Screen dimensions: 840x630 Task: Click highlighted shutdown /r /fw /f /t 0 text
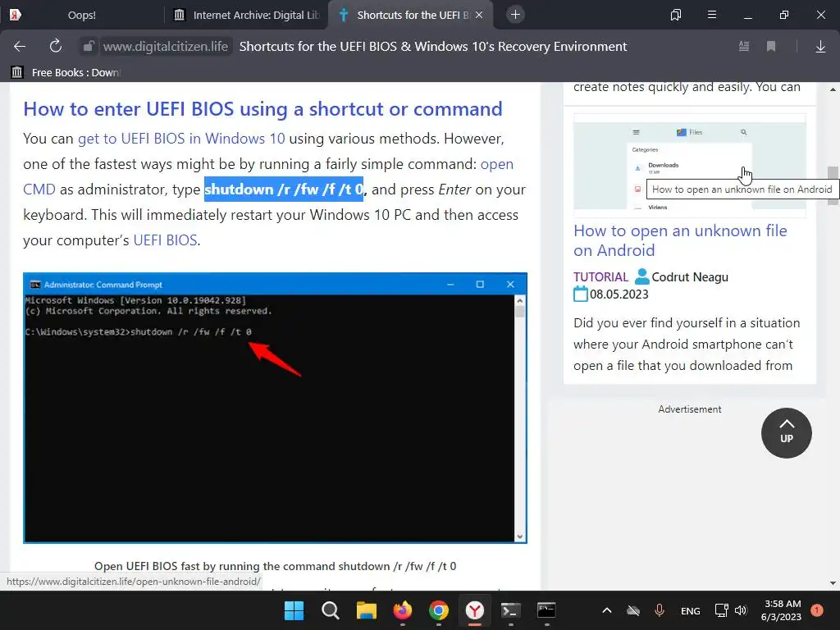click(284, 189)
